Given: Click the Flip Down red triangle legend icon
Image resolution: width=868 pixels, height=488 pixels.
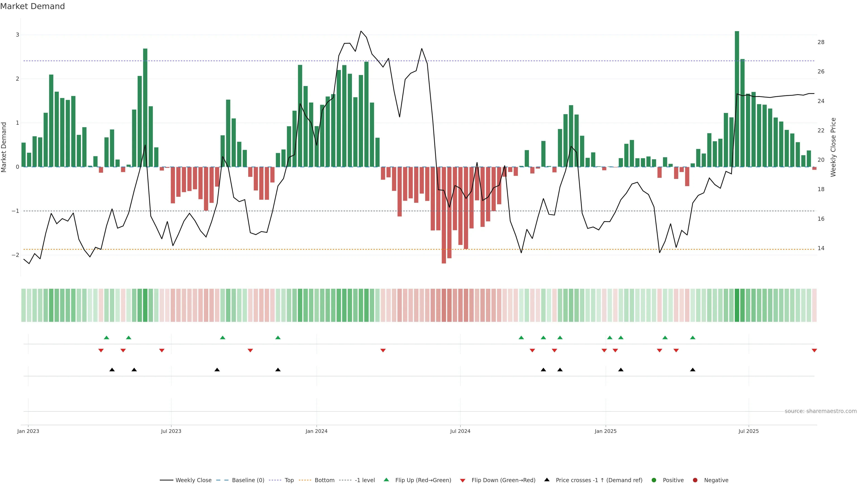Looking at the screenshot, I should coord(463,480).
